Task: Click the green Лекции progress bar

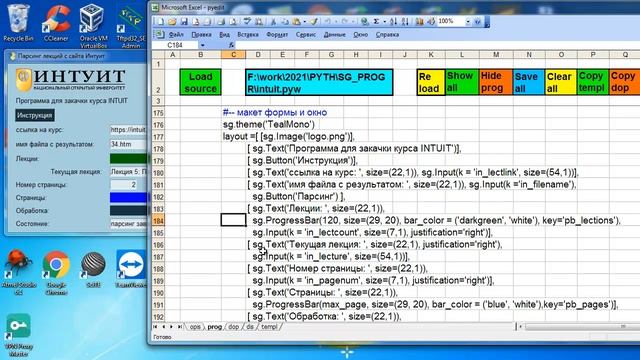Action: pos(128,159)
